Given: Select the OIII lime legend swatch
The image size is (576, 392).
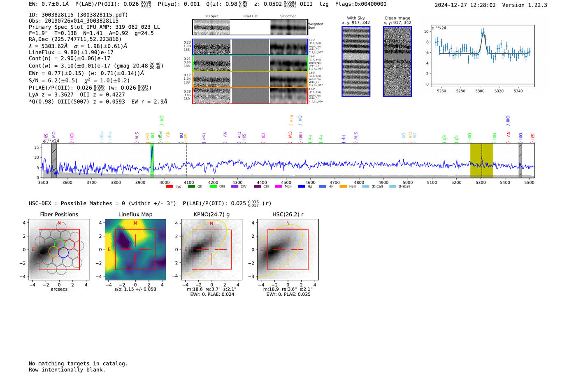Looking at the screenshot, I should 213,187.
